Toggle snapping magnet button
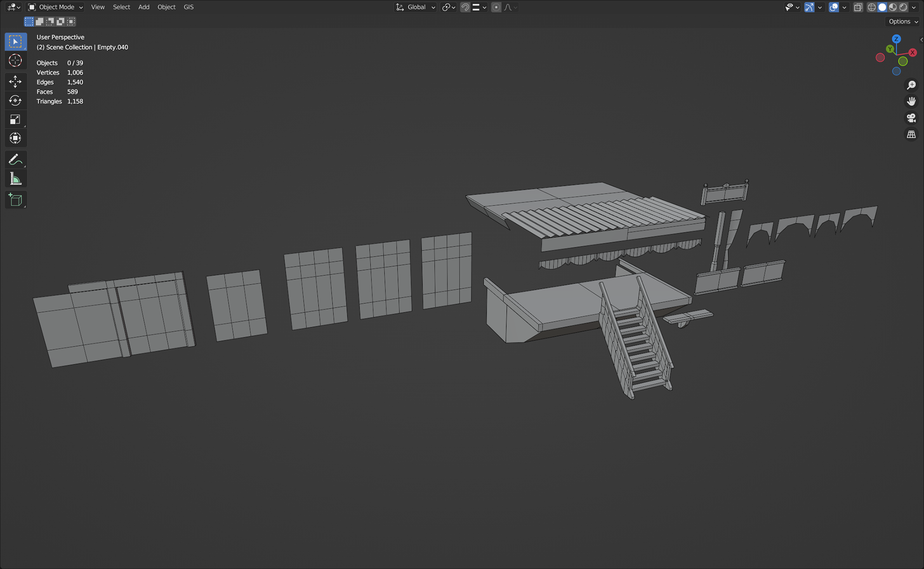 (x=465, y=7)
